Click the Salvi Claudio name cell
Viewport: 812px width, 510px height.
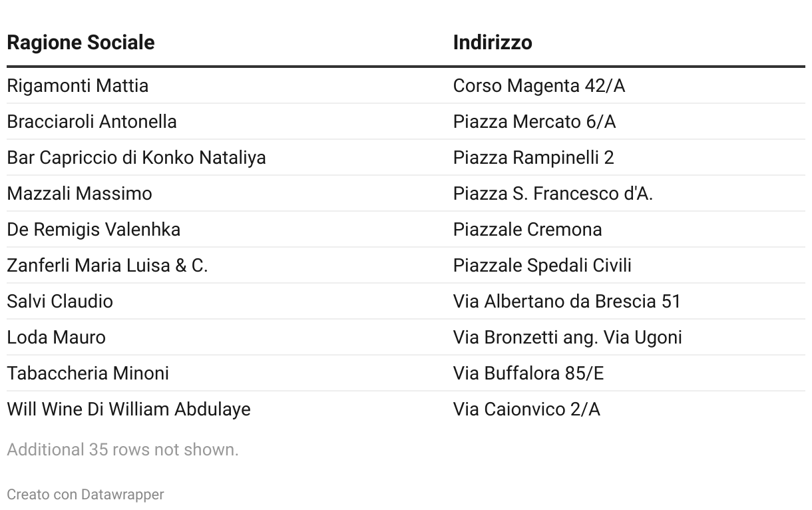[x=60, y=301]
